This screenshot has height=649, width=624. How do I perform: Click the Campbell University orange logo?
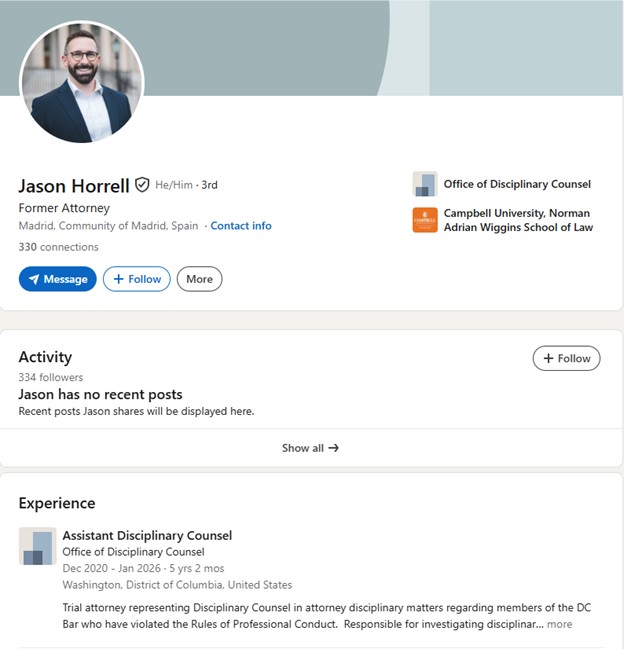click(x=425, y=220)
